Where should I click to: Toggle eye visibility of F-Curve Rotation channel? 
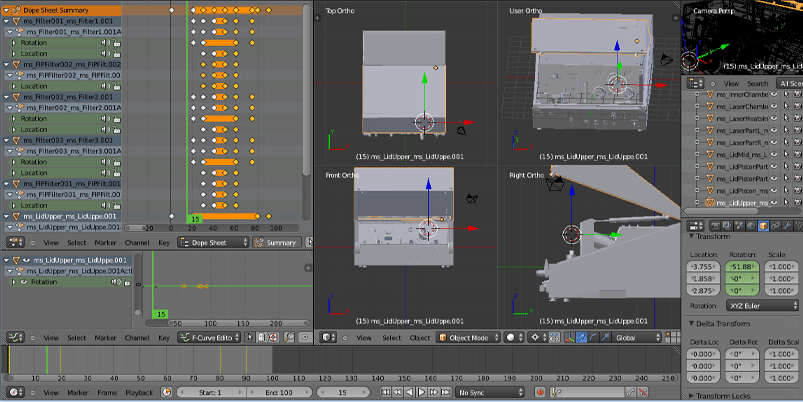[24, 282]
